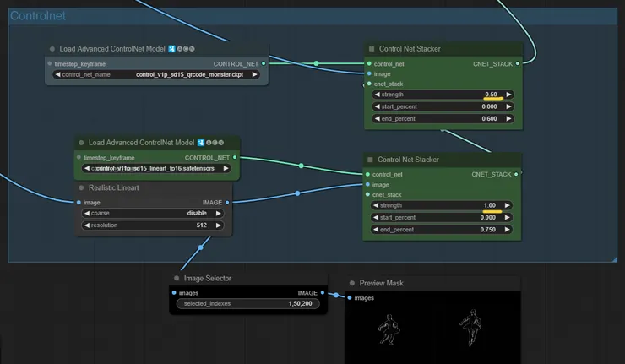
Task: Click the Image Selector node title
Action: pyautogui.click(x=207, y=279)
